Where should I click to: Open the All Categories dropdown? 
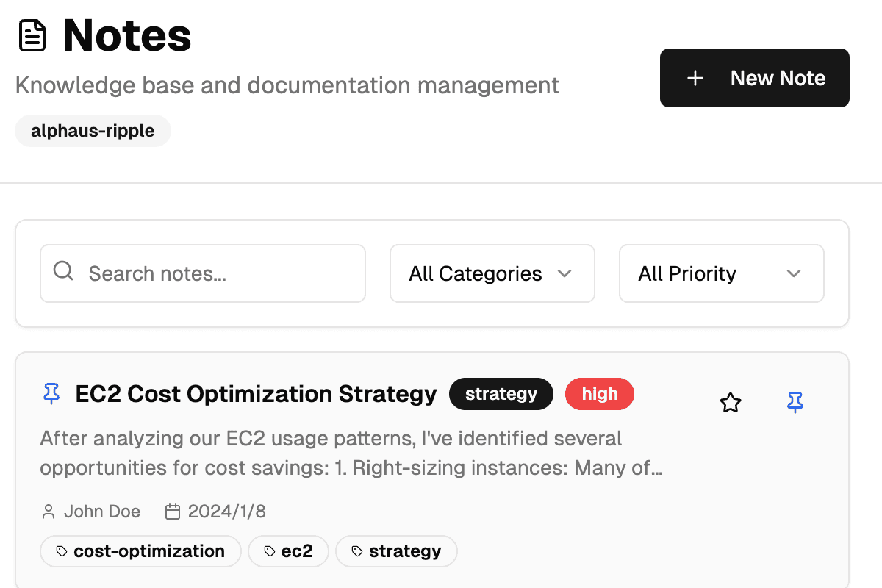coord(492,273)
